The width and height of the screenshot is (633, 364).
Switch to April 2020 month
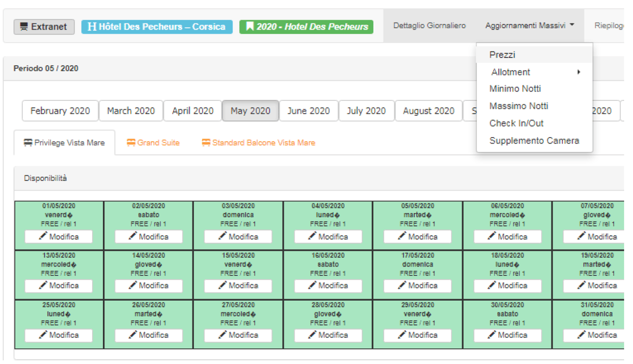[193, 111]
